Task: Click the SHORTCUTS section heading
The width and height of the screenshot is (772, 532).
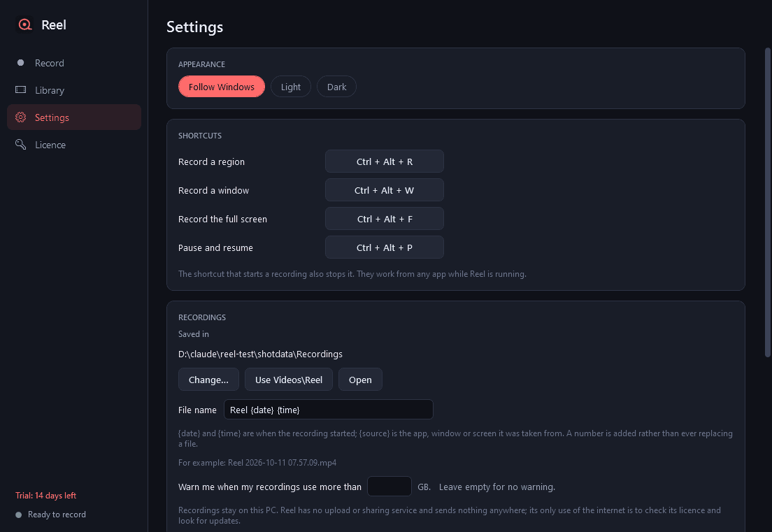Action: (x=200, y=136)
